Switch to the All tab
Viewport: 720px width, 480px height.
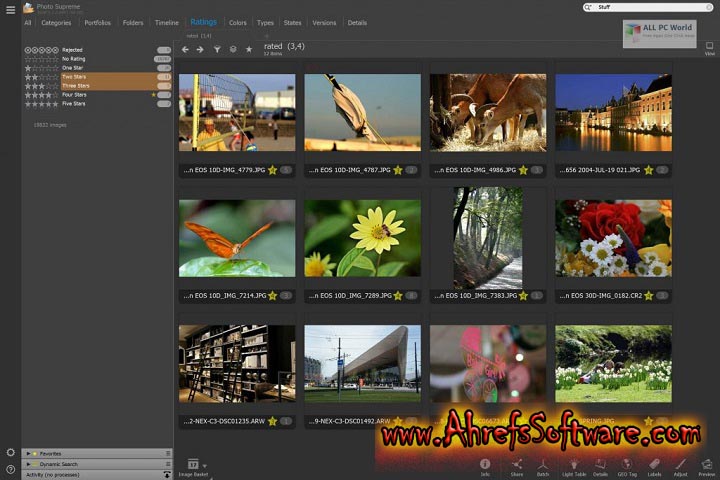(28, 23)
